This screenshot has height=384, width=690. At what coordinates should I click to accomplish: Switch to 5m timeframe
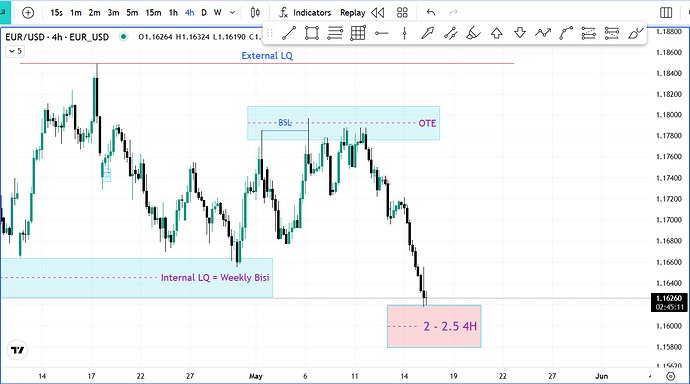coord(132,13)
